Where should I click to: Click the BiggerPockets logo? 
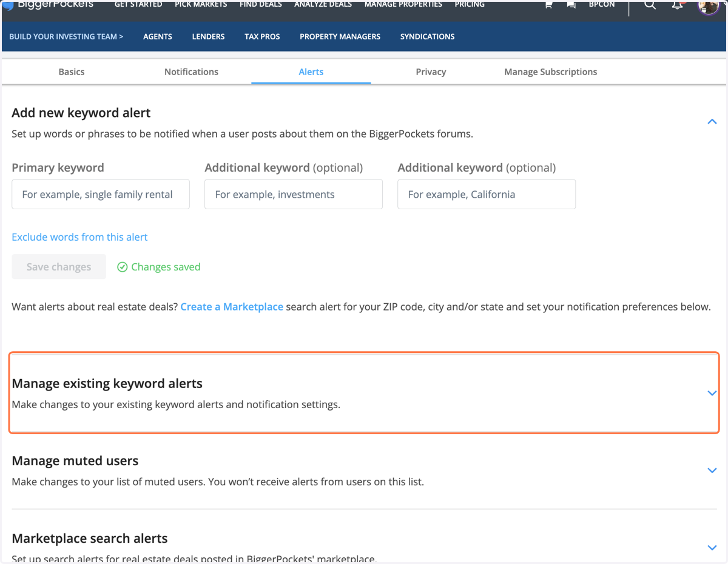point(49,4)
